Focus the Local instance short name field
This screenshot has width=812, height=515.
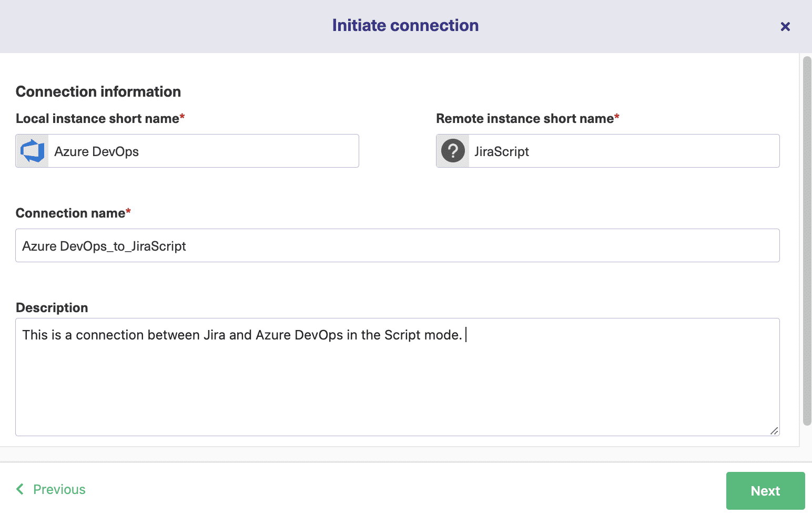(x=203, y=151)
